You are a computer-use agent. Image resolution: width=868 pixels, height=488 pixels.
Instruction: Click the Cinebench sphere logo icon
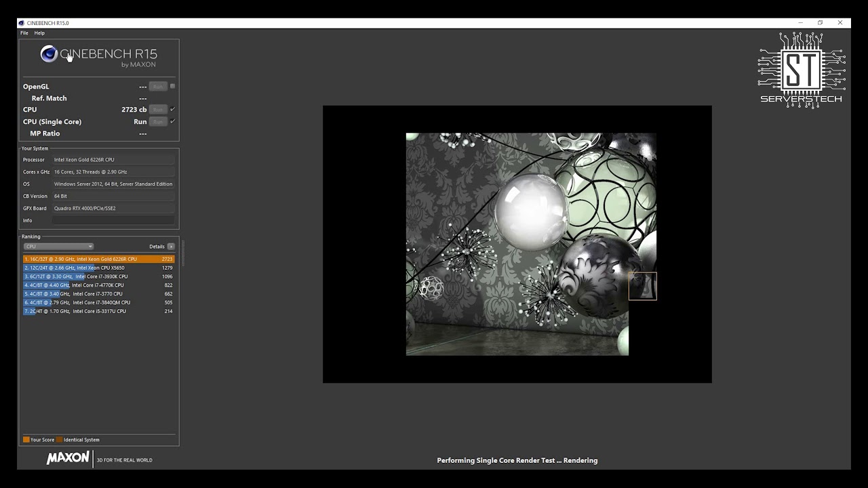49,54
